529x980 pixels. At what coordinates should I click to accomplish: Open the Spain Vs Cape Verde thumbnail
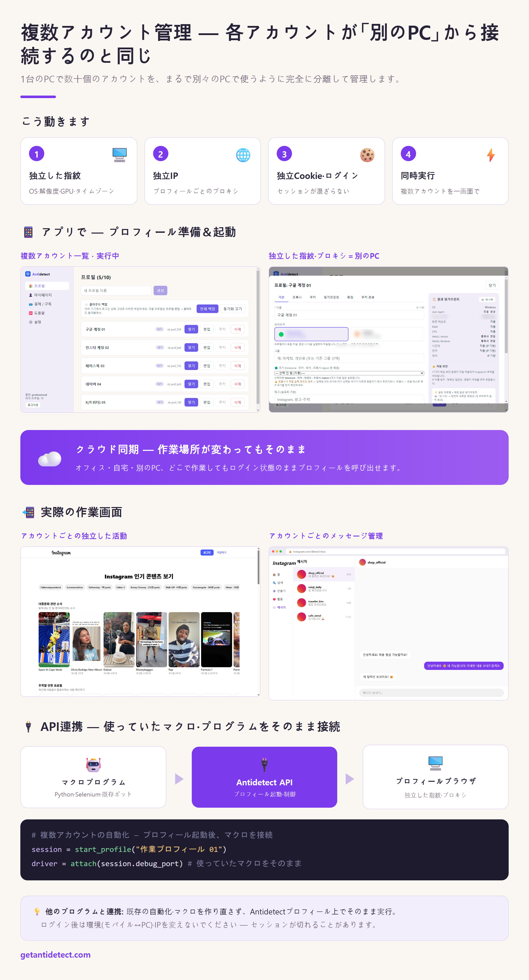[x=54, y=639]
